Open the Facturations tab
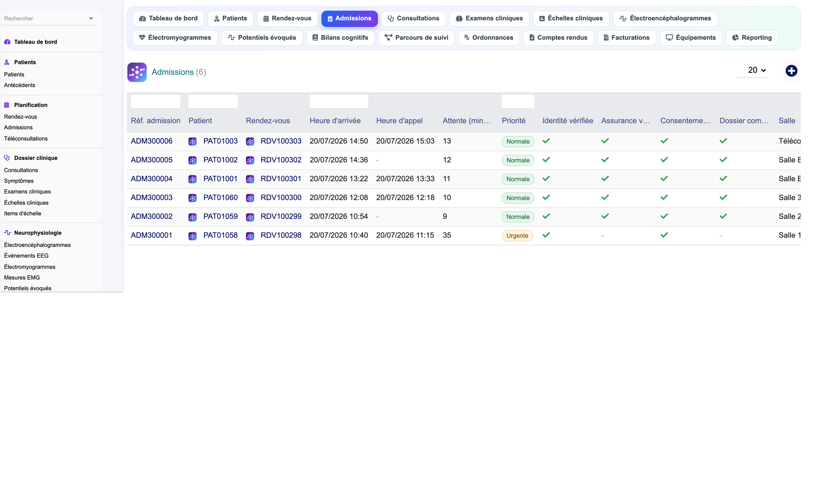The height and width of the screenshot is (504, 815). [x=627, y=38]
